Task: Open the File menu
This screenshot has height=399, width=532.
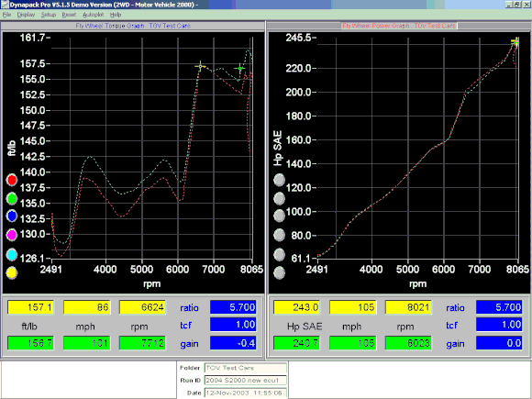Action: pos(6,15)
